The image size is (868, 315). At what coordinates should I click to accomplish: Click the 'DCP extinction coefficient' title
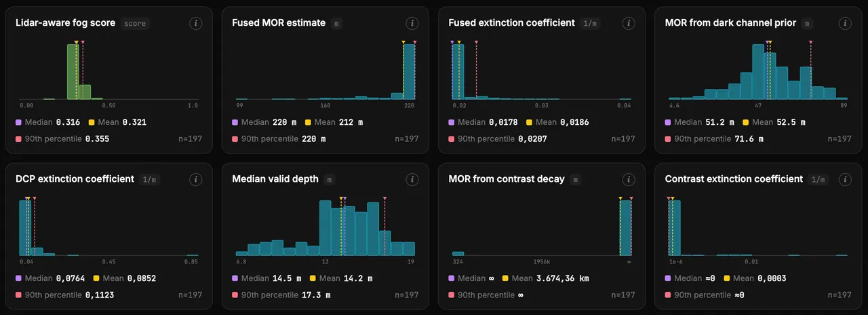click(x=75, y=179)
